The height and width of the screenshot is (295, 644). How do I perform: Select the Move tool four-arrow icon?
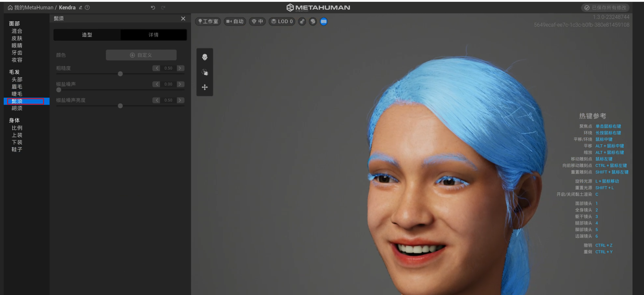tap(205, 87)
